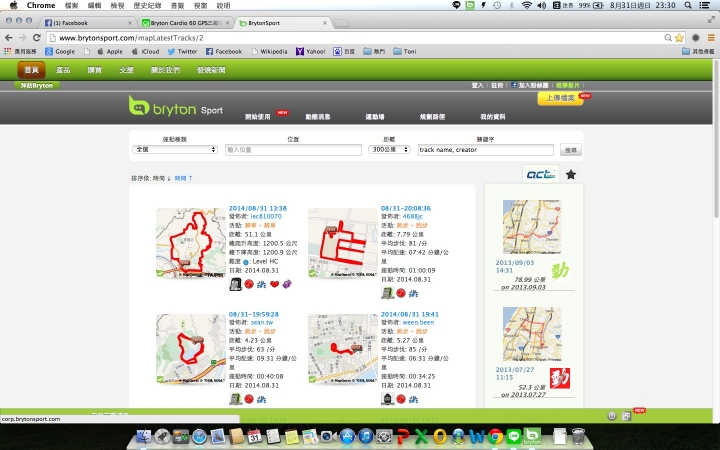Click window icon in bottom green bar
The width and height of the screenshot is (720, 450).
coord(626,416)
